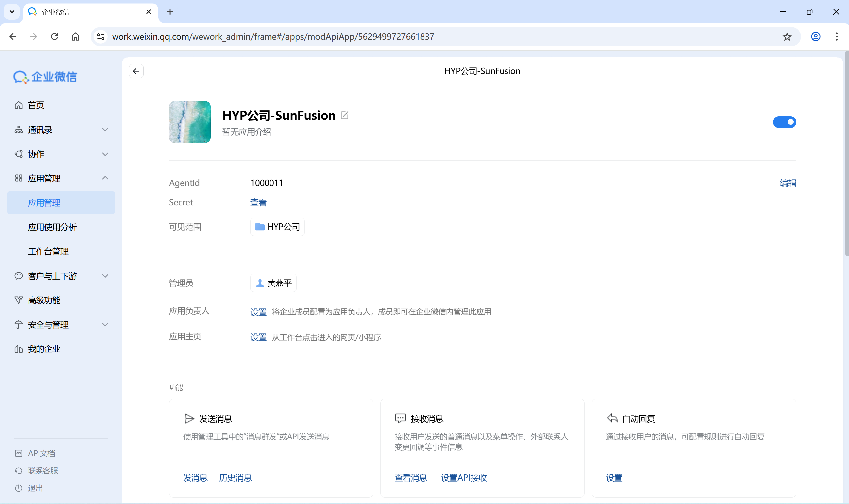
Task: Click the 企业微信 logo in sidebar
Action: 45,77
